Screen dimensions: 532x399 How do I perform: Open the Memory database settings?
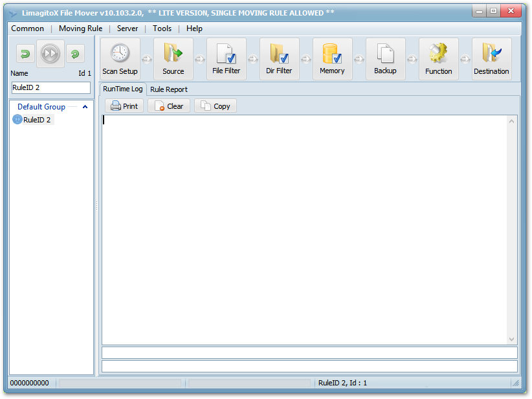[x=333, y=59]
